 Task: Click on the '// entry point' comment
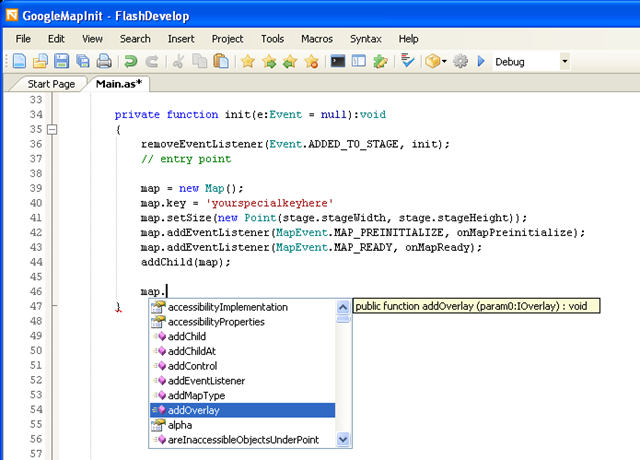[x=186, y=159]
